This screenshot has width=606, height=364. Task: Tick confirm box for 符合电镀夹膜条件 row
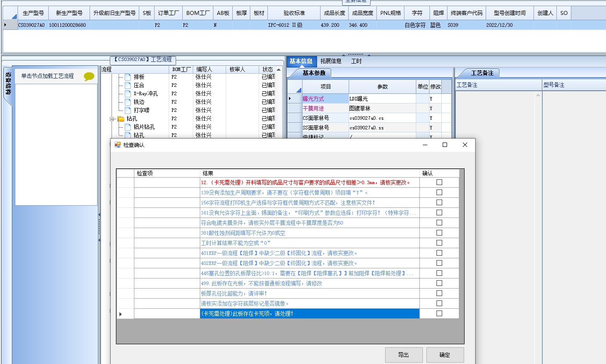click(439, 223)
